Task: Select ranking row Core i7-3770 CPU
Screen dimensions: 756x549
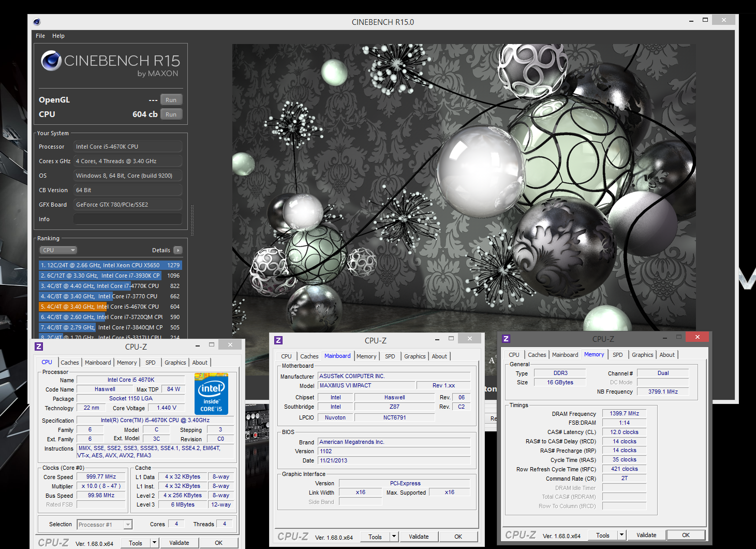Action: click(x=110, y=296)
